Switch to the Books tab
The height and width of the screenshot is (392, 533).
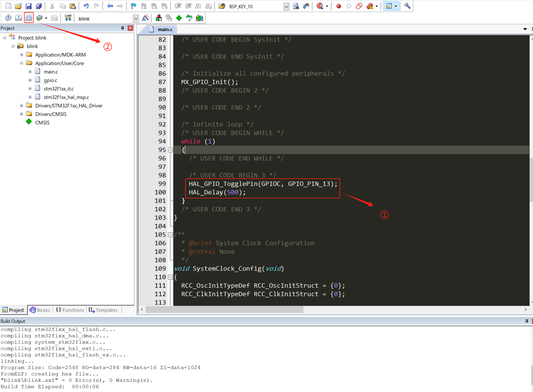point(40,310)
